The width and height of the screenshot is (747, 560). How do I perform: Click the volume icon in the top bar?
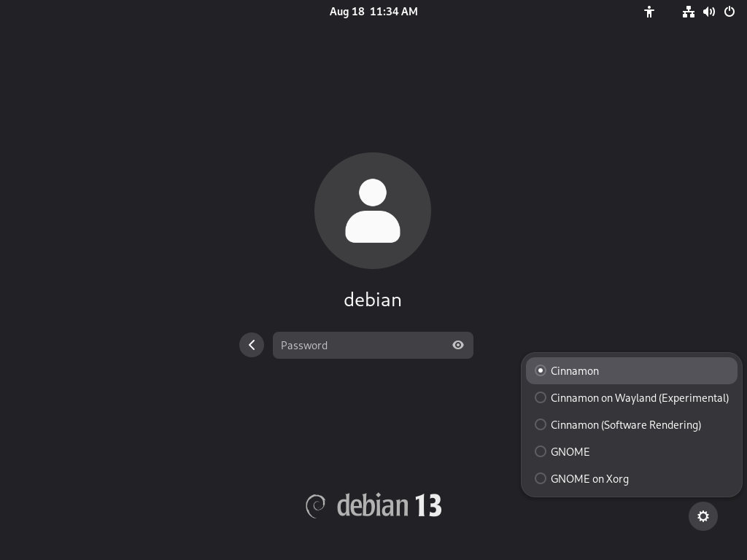click(x=708, y=12)
